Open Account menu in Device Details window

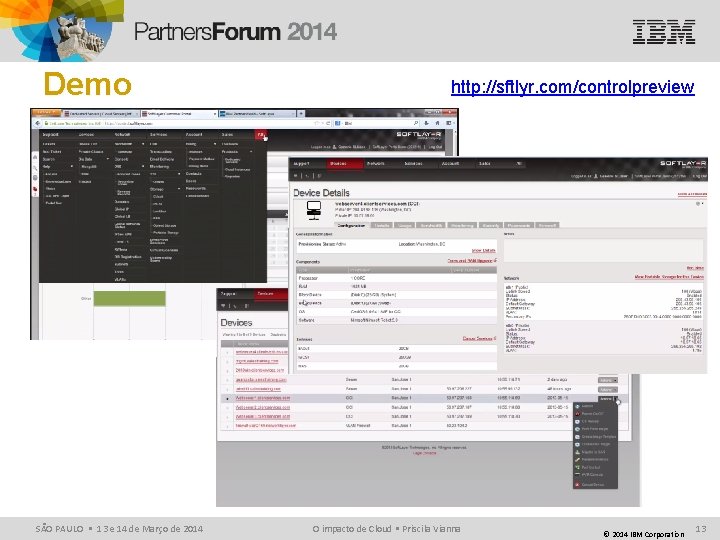tap(450, 163)
